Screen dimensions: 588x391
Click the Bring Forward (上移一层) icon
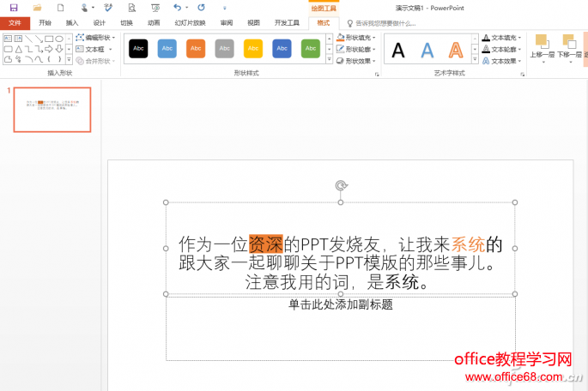[542, 47]
